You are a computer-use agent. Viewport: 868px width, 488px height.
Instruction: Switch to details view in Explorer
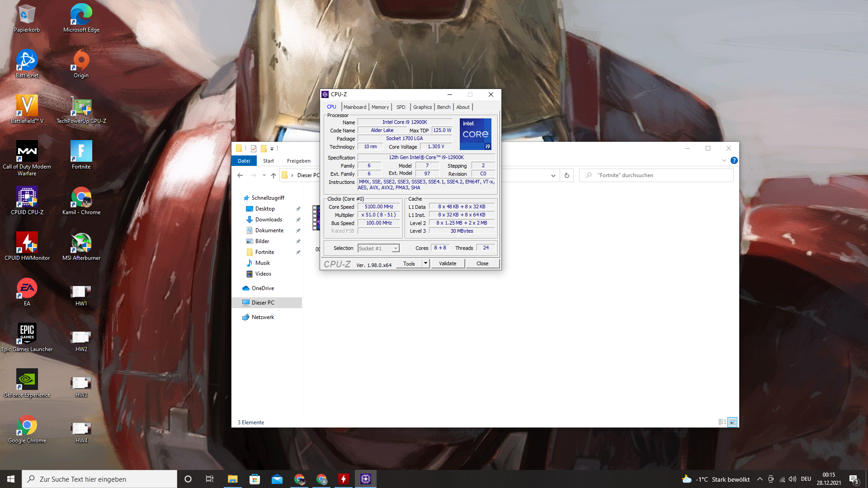coord(722,422)
